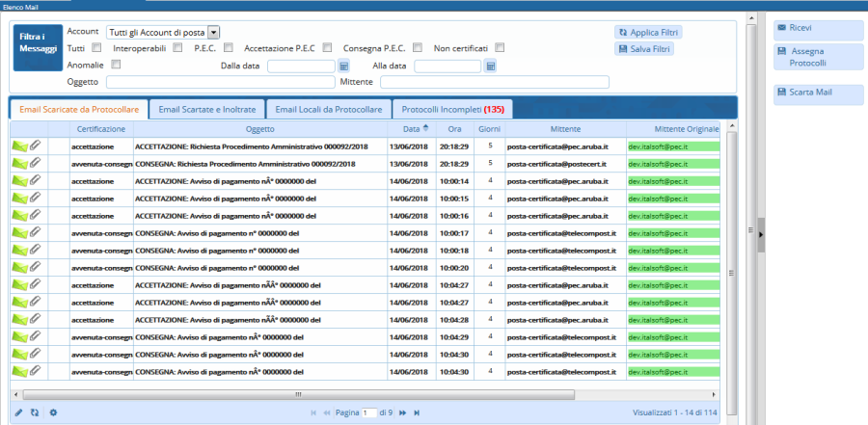Image resolution: width=868 pixels, height=425 pixels.
Task: Check the Anomalie filter checkbox
Action: pyautogui.click(x=116, y=65)
